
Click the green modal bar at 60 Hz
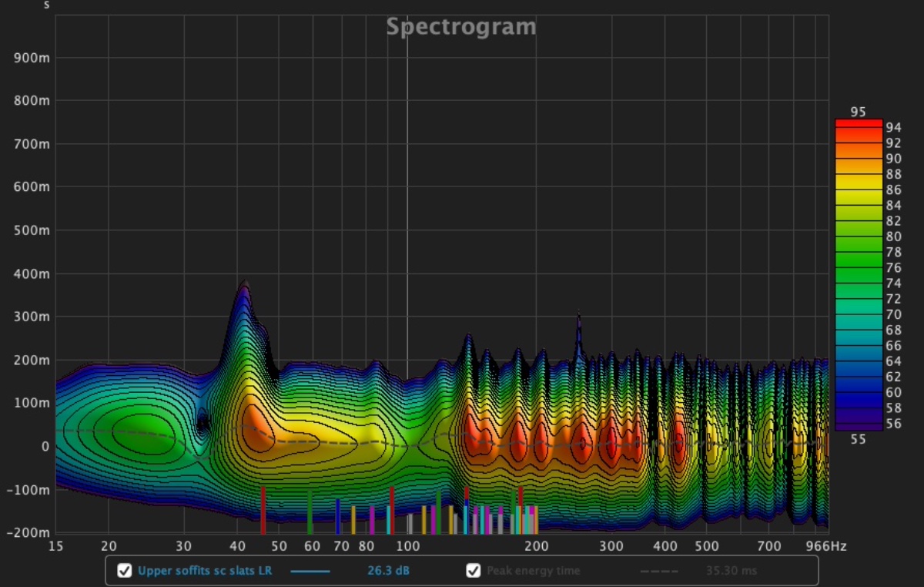point(310,513)
